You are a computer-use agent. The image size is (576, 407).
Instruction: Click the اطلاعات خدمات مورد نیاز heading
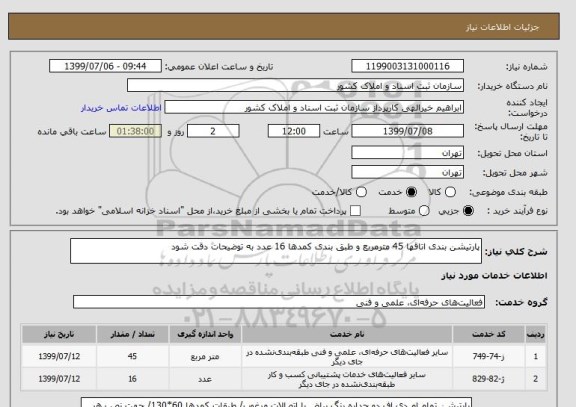pyautogui.click(x=494, y=276)
